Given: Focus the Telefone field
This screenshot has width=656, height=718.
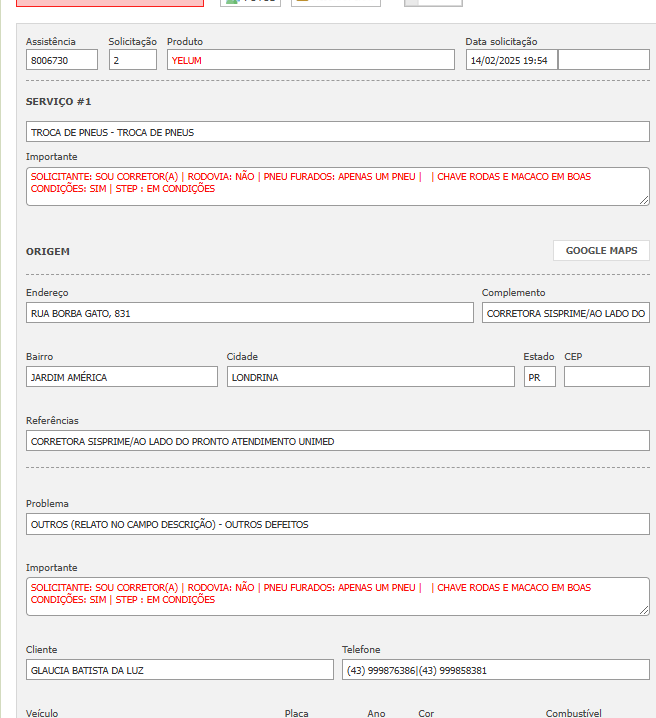Looking at the screenshot, I should [x=495, y=670].
